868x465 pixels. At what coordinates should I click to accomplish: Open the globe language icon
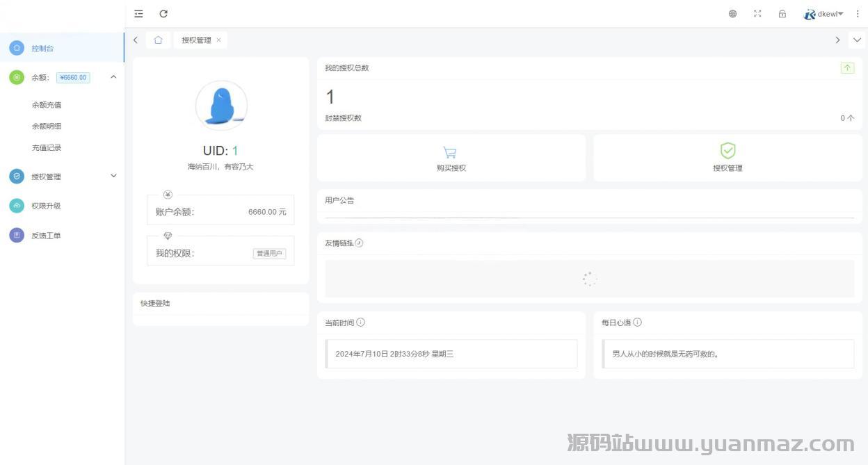(x=732, y=14)
